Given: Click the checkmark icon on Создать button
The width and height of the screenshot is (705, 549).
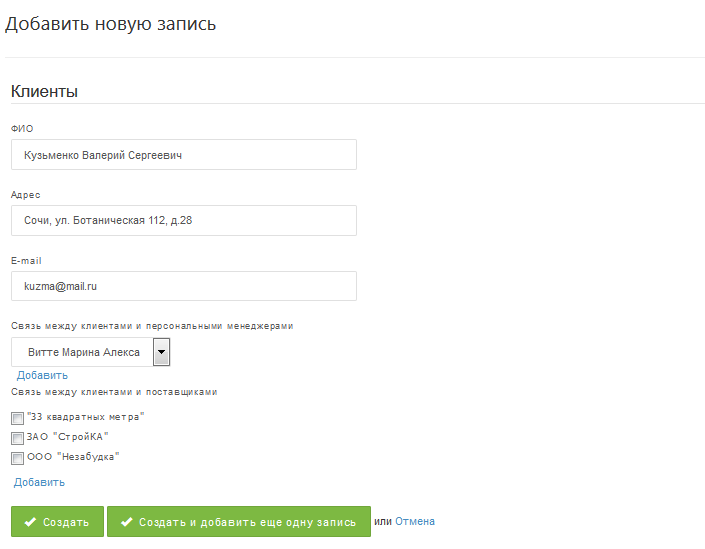Looking at the screenshot, I should (30, 522).
